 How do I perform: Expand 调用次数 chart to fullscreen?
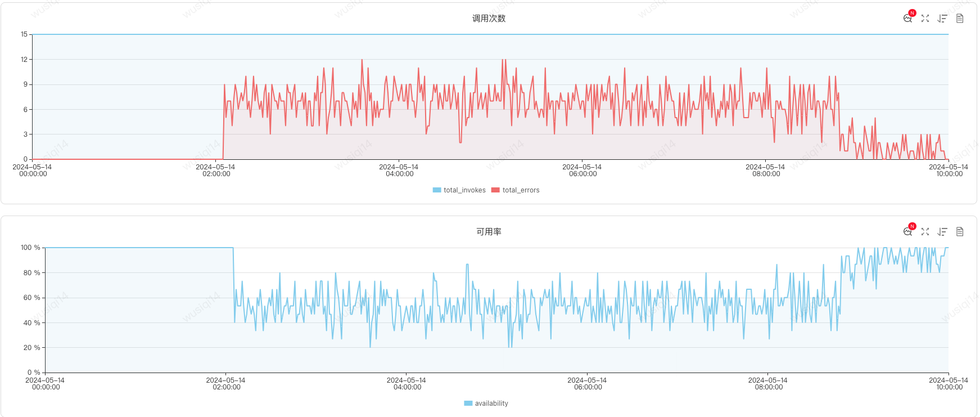925,19
